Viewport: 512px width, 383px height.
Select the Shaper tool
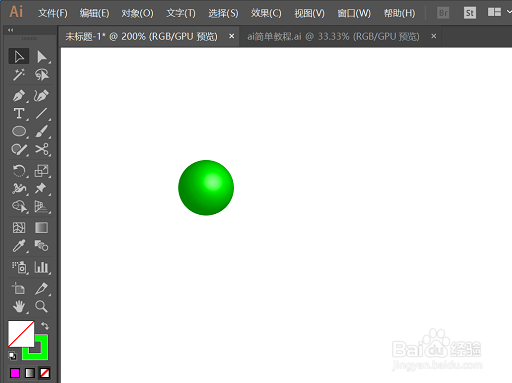pos(19,149)
